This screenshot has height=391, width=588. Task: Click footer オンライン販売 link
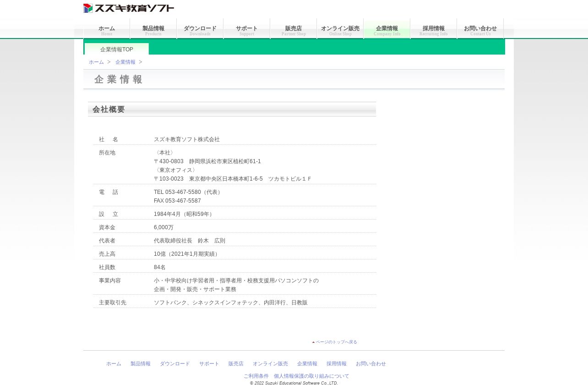coord(270,363)
